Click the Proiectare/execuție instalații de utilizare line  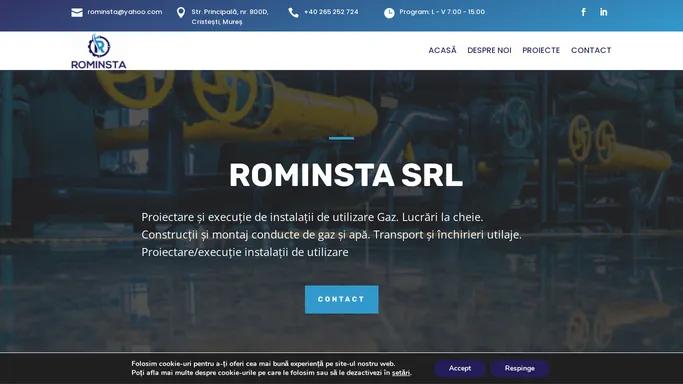click(x=245, y=252)
